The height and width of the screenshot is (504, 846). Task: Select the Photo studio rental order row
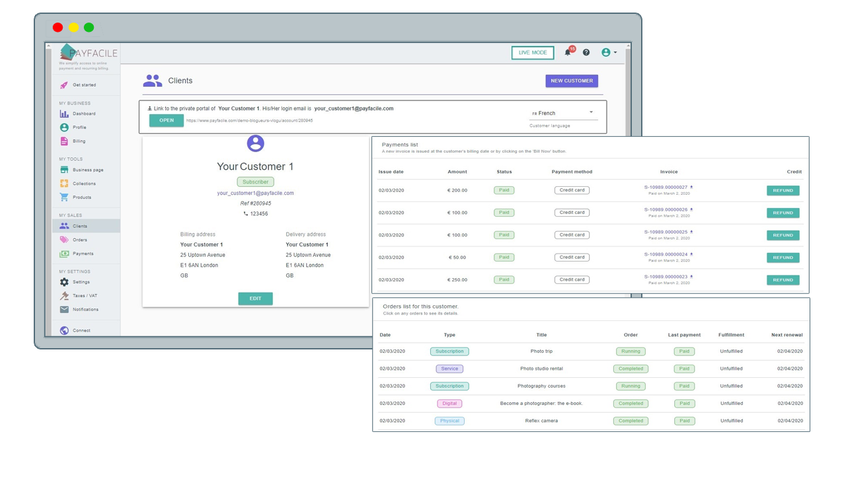click(x=541, y=369)
